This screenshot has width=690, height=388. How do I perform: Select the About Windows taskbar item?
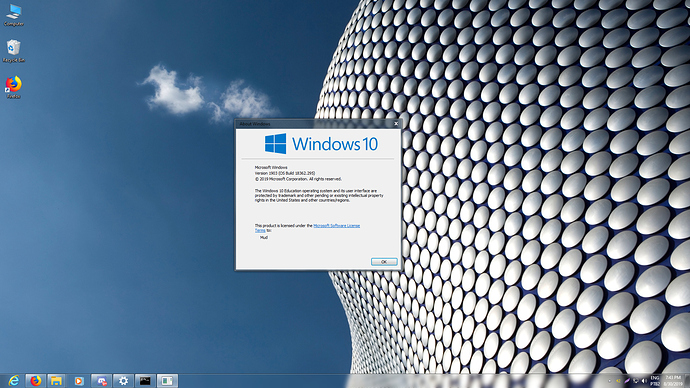(167, 381)
